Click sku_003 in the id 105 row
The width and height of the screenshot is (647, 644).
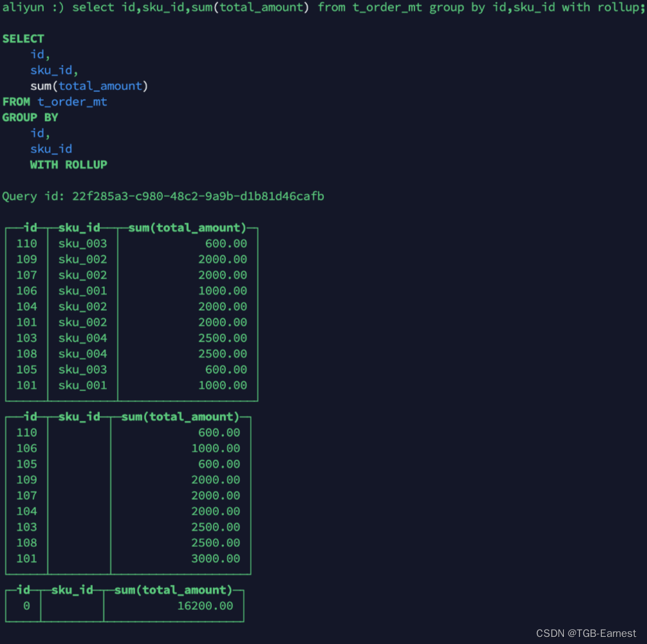(82, 370)
